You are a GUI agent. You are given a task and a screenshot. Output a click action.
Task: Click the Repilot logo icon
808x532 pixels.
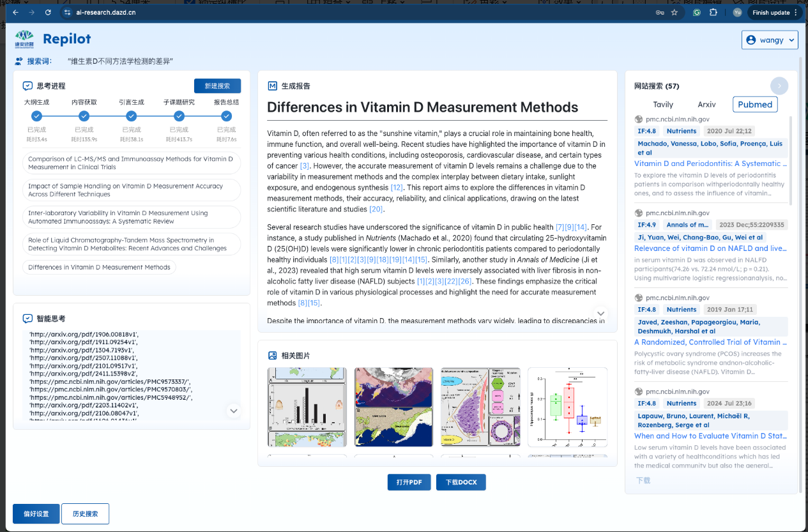[x=24, y=40]
